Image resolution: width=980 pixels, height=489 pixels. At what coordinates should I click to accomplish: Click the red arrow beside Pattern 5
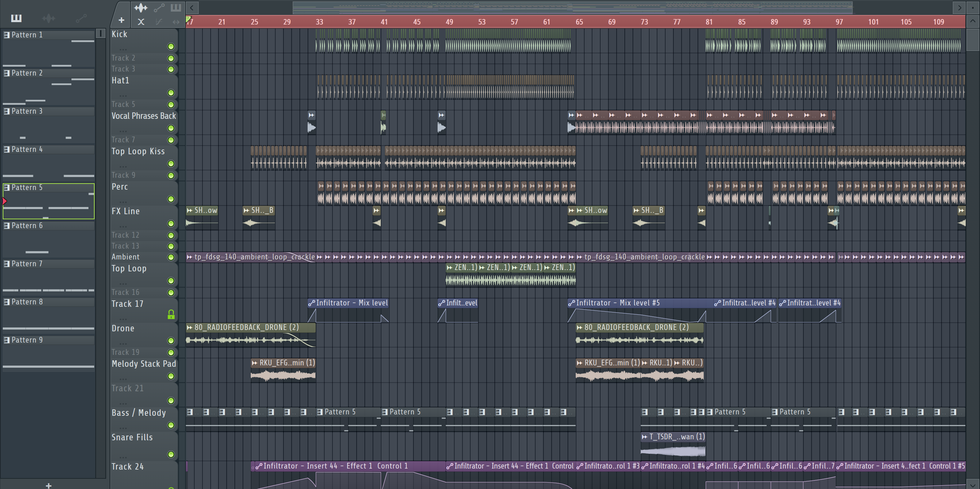point(4,201)
